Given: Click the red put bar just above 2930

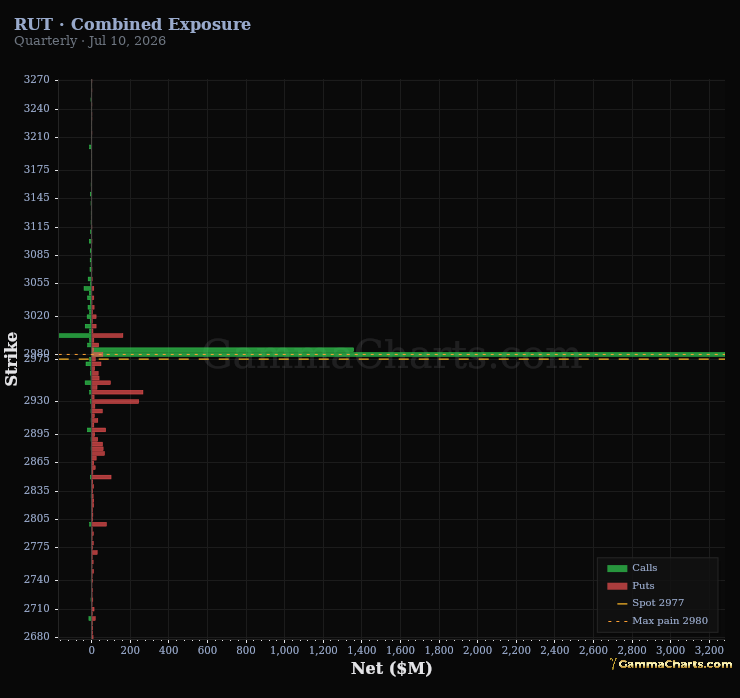Looking at the screenshot, I should pos(117,392).
